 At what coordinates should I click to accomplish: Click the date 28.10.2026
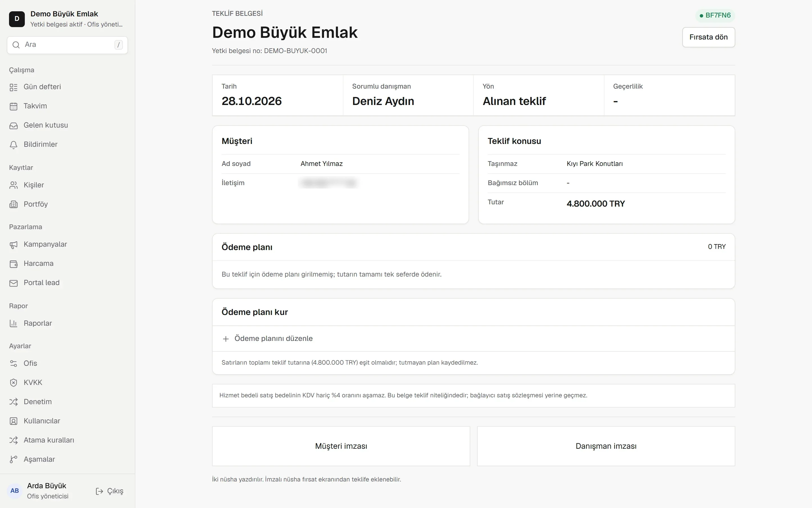(252, 101)
